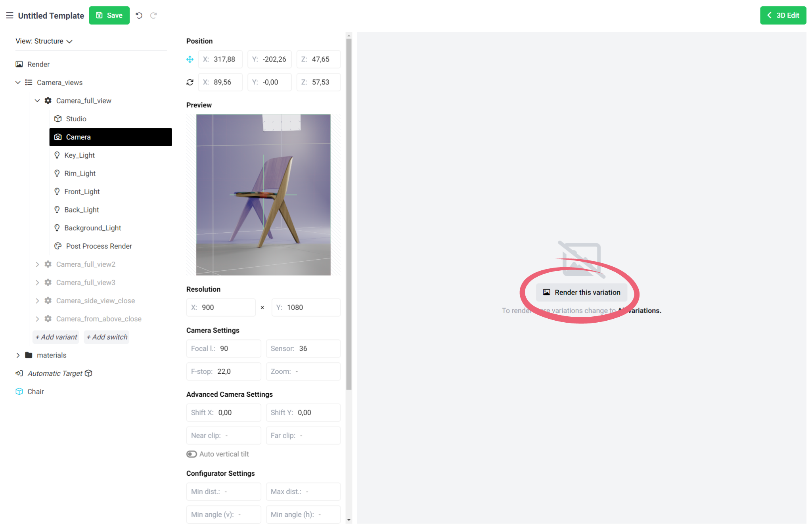
Task: Click the position move arrows icon
Action: 190,59
